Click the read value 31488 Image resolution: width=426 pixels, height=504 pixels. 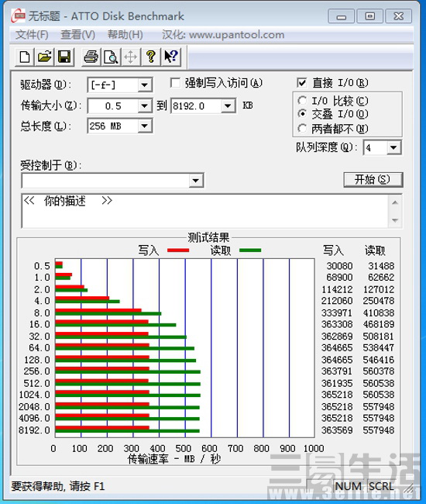pyautogui.click(x=381, y=266)
